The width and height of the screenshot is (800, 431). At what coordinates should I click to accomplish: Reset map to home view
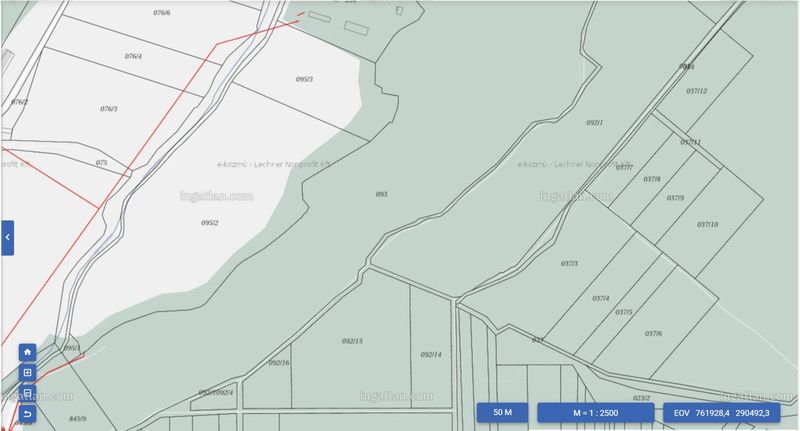[x=28, y=352]
